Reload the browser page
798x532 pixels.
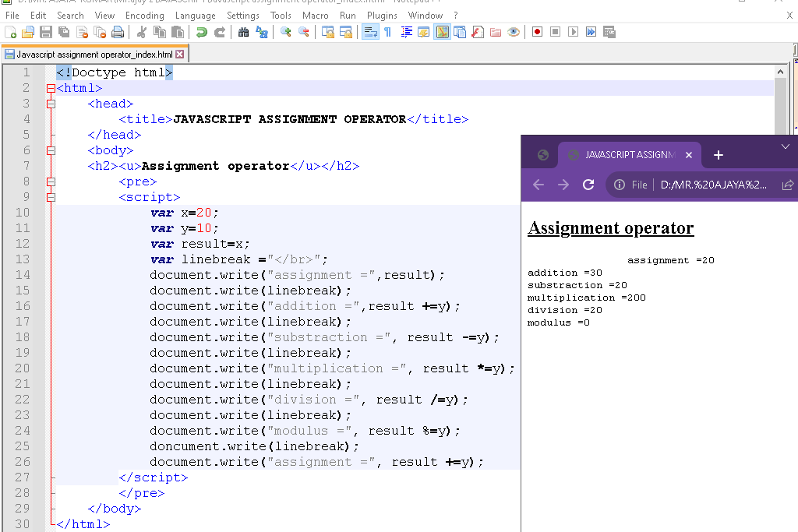point(588,185)
